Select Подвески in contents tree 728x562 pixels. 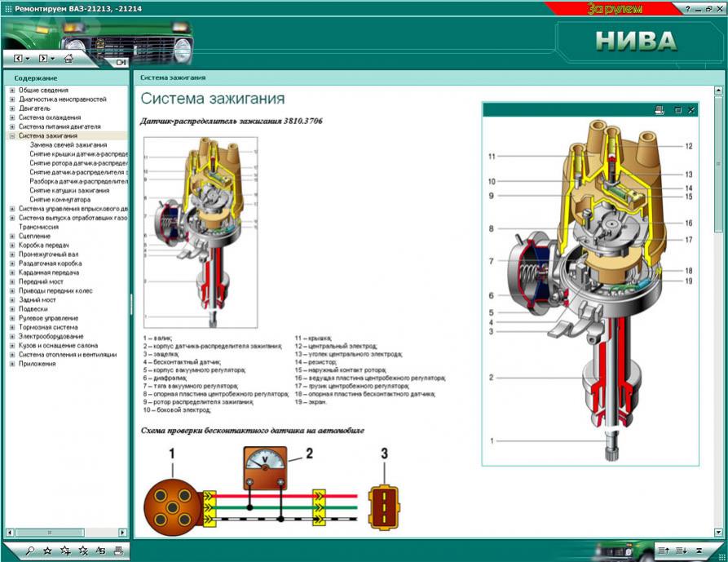click(33, 309)
